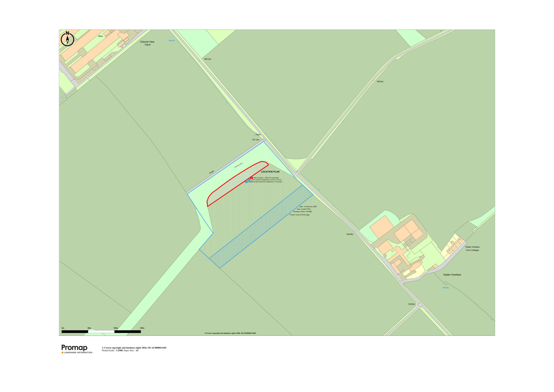Click the "Cheviot View Farm" label

pos(147,43)
